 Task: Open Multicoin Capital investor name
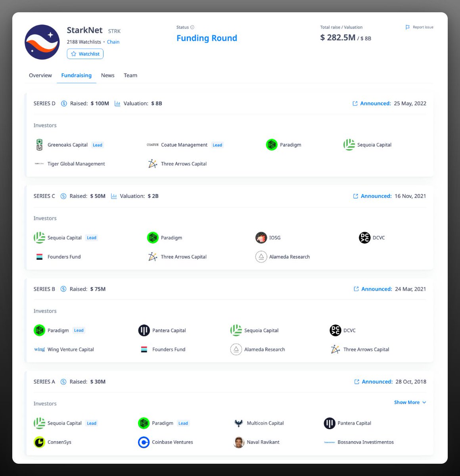pyautogui.click(x=265, y=423)
